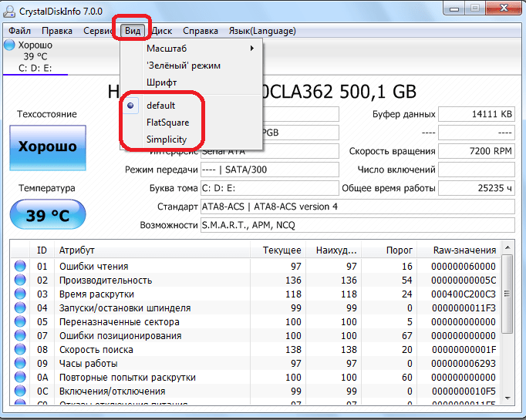Click the Скорость вращения 7200 RPM field
Screen dimensions: 526x420
(477, 151)
